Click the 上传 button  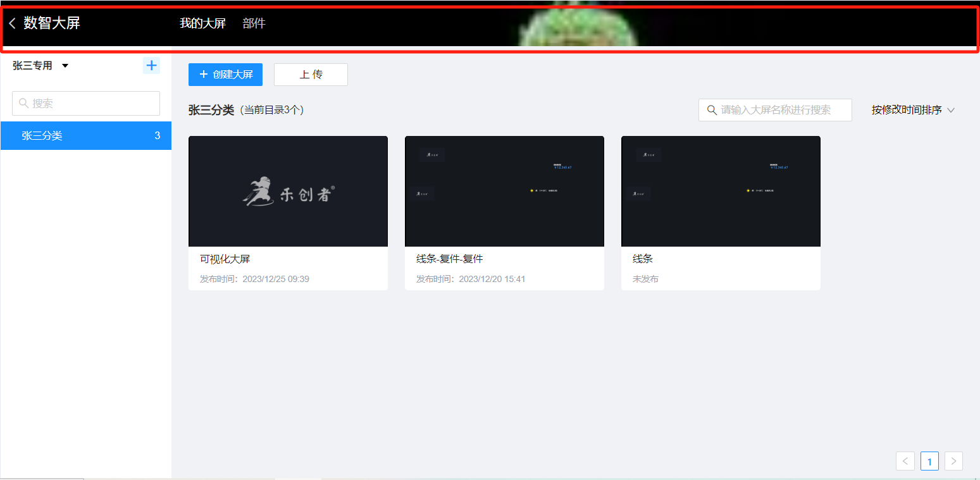click(x=310, y=74)
